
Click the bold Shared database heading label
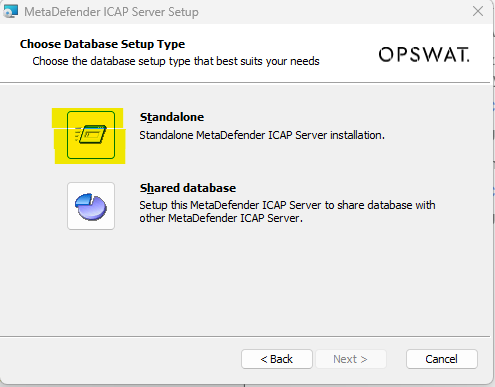tap(188, 188)
